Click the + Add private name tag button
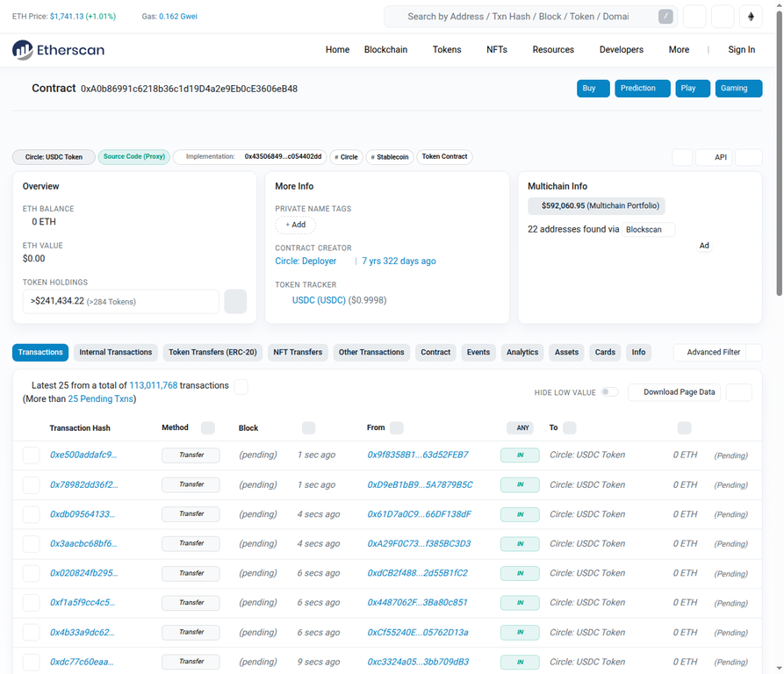Viewport: 784px width, 674px height. click(x=296, y=225)
